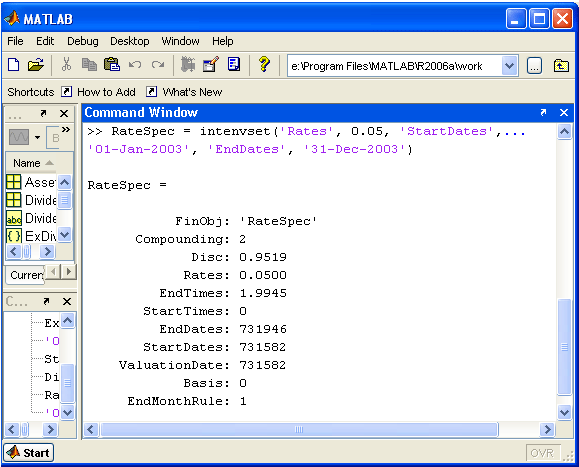Click Command History scroll up arrow
The image size is (579, 467).
tap(68, 320)
